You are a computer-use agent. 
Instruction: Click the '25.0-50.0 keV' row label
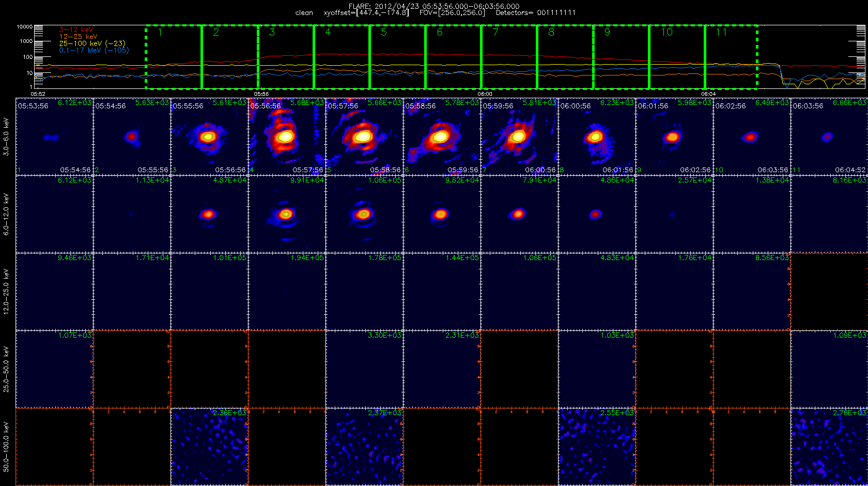point(6,369)
